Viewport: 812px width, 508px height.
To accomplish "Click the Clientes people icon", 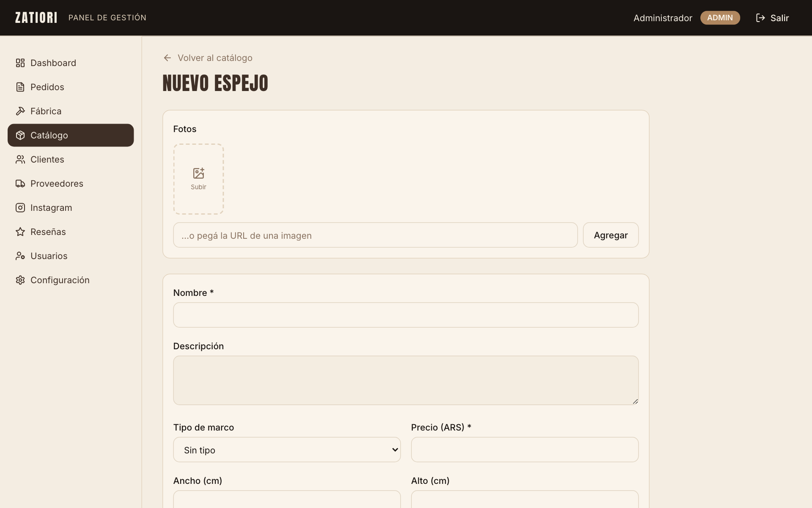I will [x=20, y=160].
